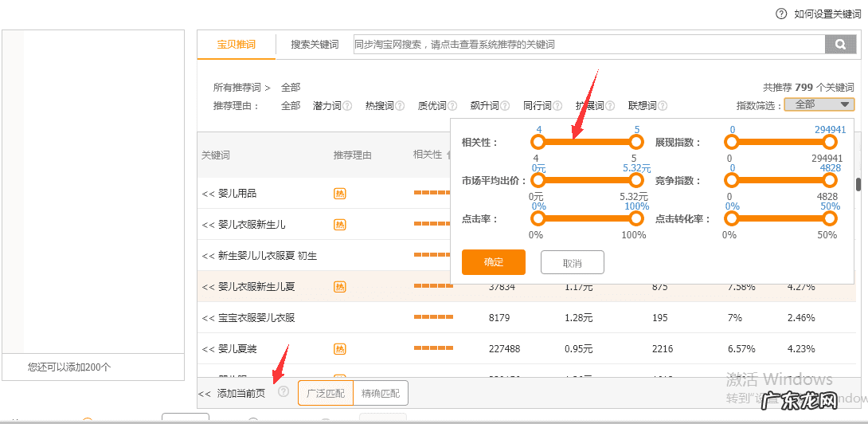
Task: Click 取消 to dismiss filter panel
Action: point(572,262)
